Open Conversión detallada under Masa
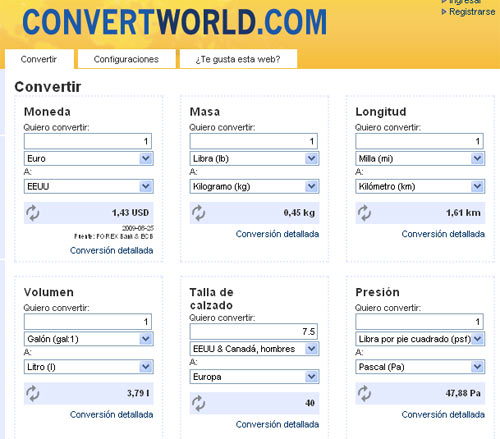 [277, 234]
